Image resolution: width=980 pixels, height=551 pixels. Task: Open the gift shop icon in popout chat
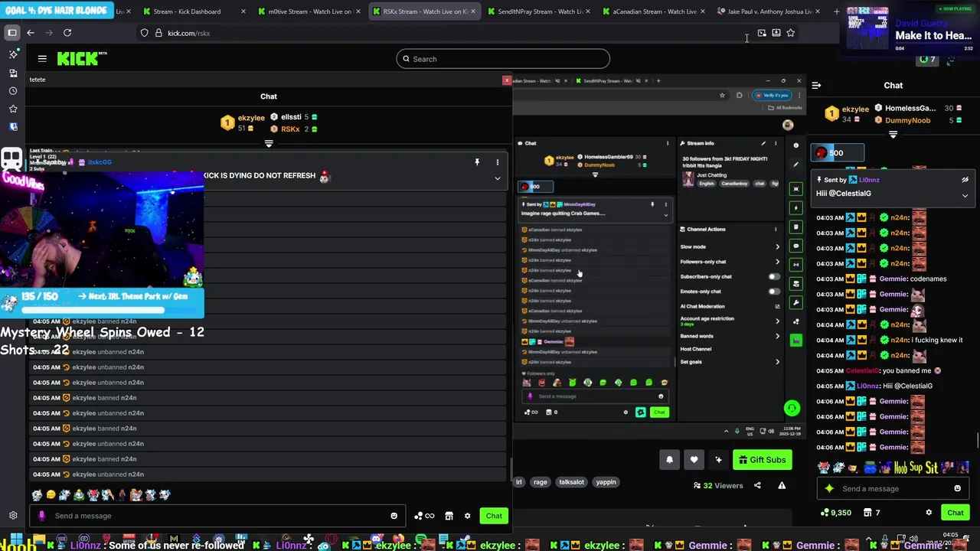[449, 516]
